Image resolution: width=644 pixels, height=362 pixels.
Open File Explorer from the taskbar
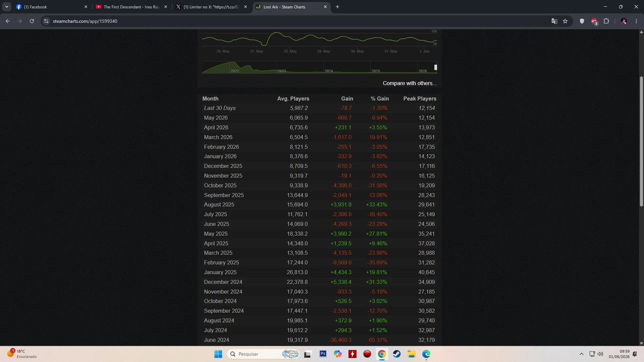411,354
